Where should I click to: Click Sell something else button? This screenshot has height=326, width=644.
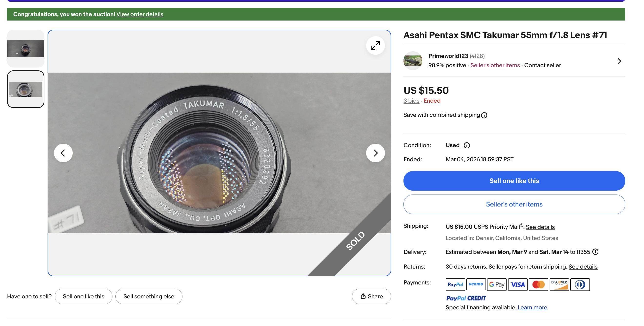pyautogui.click(x=149, y=296)
